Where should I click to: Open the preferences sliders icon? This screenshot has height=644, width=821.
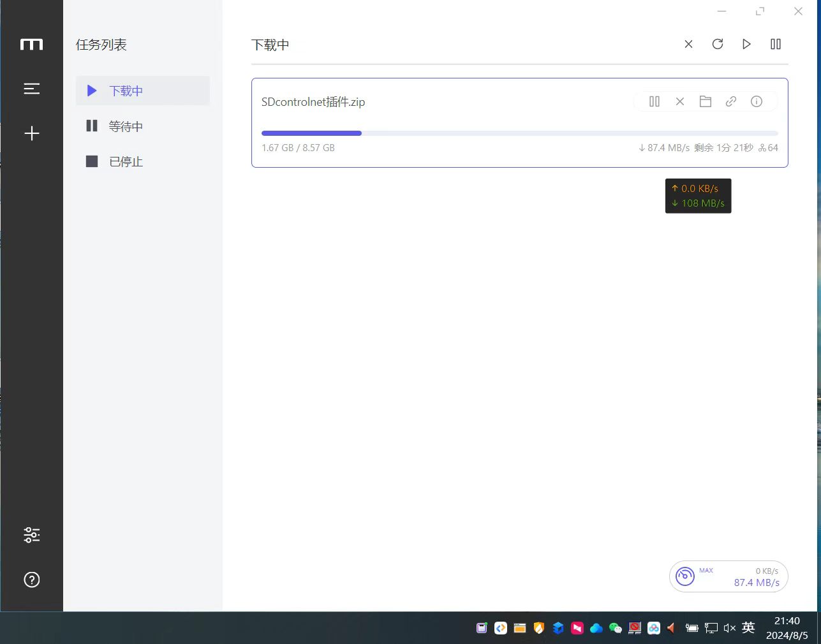31,535
